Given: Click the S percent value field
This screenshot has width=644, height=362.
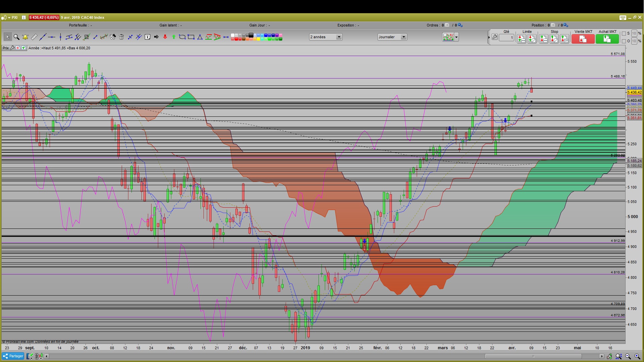Looking at the screenshot, I should [634, 34].
